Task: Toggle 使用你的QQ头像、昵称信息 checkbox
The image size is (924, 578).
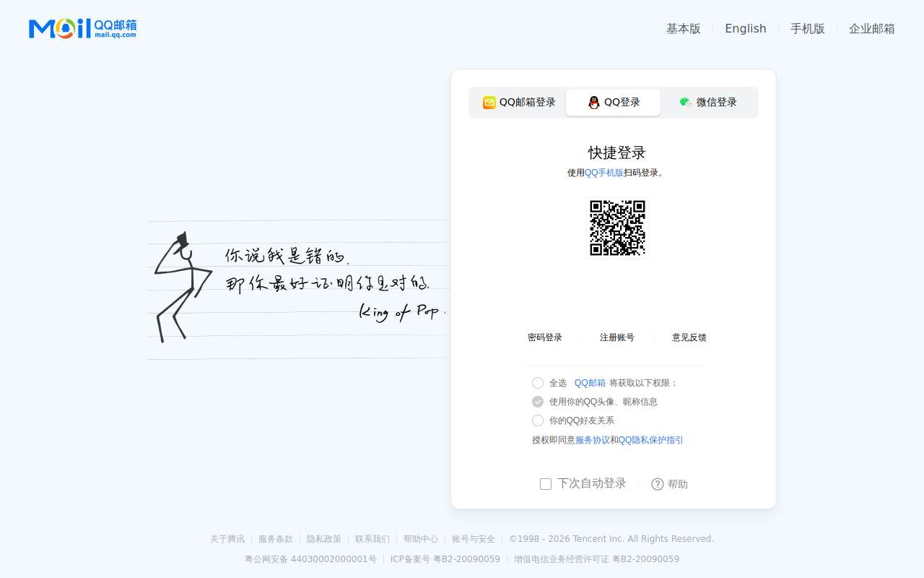Action: (538, 402)
